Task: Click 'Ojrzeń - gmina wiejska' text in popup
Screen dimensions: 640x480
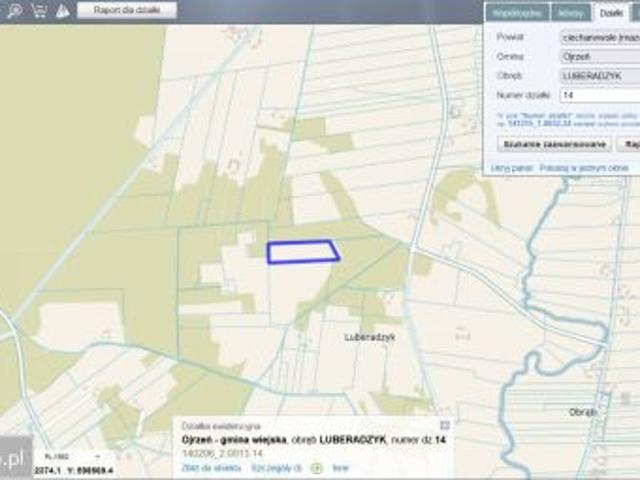Action: coord(234,440)
